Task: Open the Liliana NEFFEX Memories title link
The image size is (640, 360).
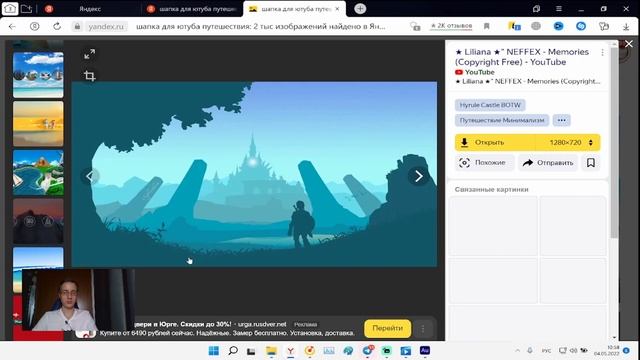Action: (522, 57)
